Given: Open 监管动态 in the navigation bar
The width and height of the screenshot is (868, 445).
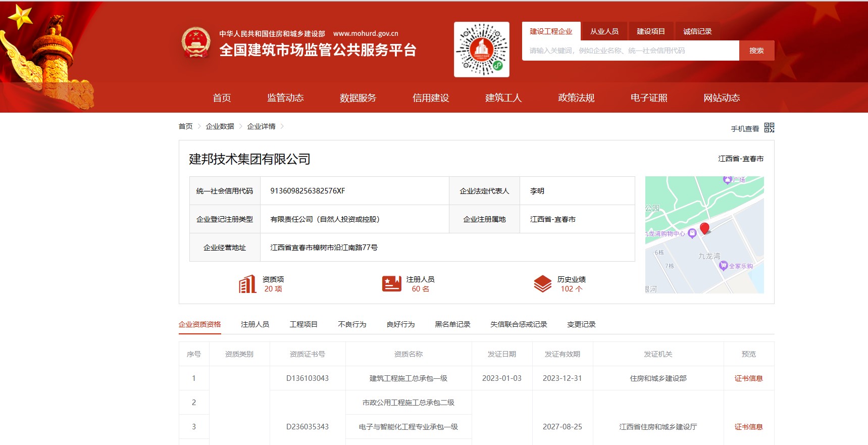Looking at the screenshot, I should pos(285,98).
